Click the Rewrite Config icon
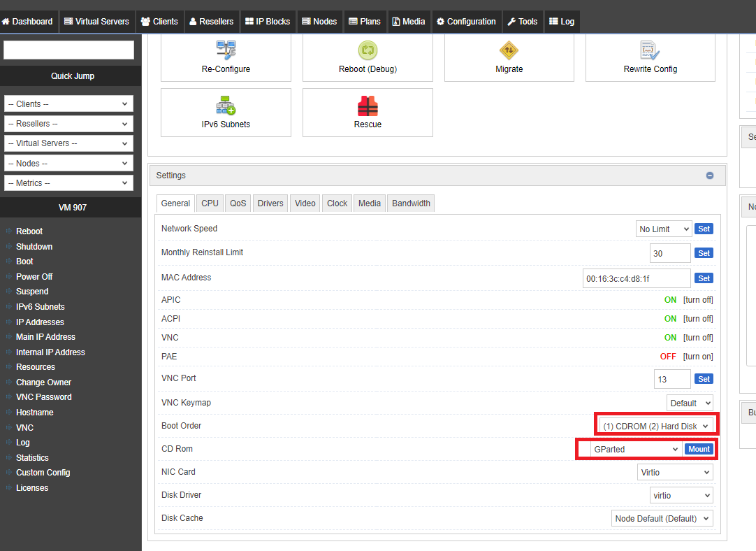756x551 pixels. click(x=650, y=50)
